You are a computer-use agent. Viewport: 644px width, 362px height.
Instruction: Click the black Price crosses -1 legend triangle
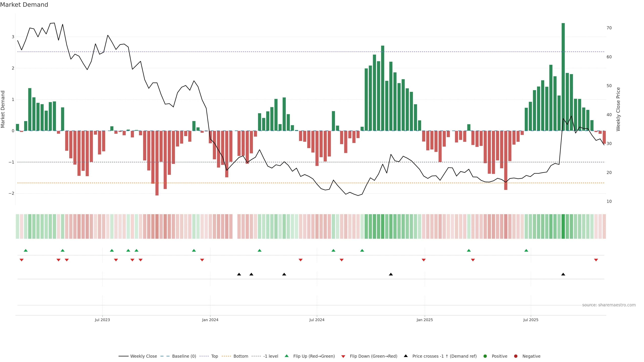pyautogui.click(x=406, y=356)
